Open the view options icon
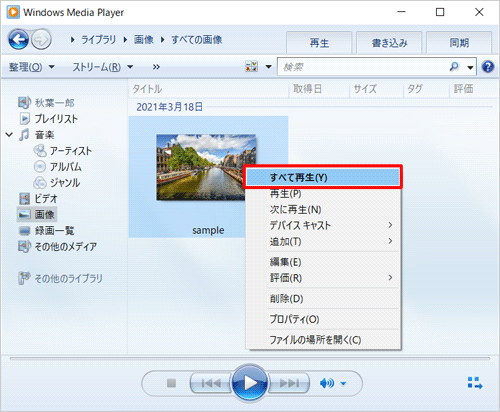This screenshot has width=500, height=412. 252,67
